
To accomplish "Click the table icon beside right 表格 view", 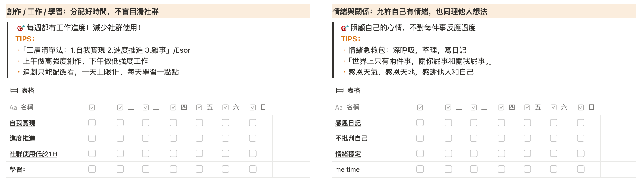I will [x=340, y=91].
